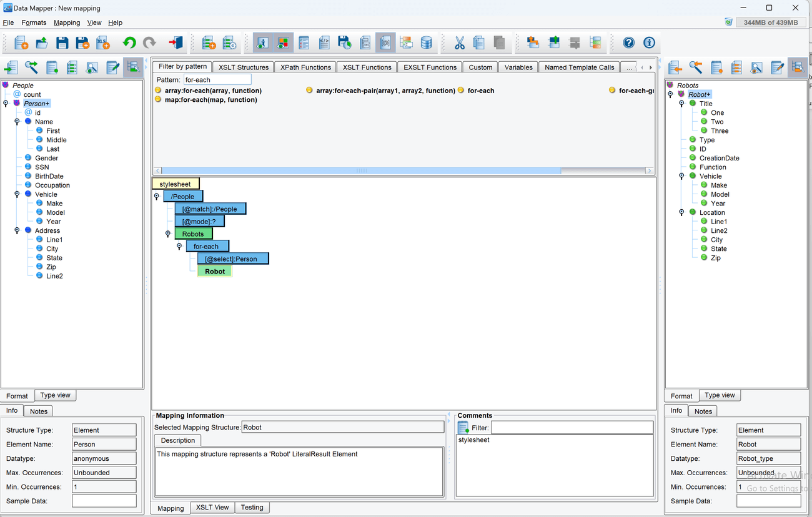The height and width of the screenshot is (517, 812).
Task: Click pencil edit icon in People source panel
Action: [112, 67]
